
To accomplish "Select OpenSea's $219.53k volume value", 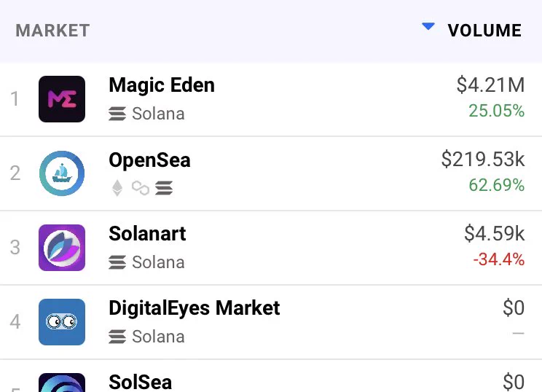I will [483, 160].
